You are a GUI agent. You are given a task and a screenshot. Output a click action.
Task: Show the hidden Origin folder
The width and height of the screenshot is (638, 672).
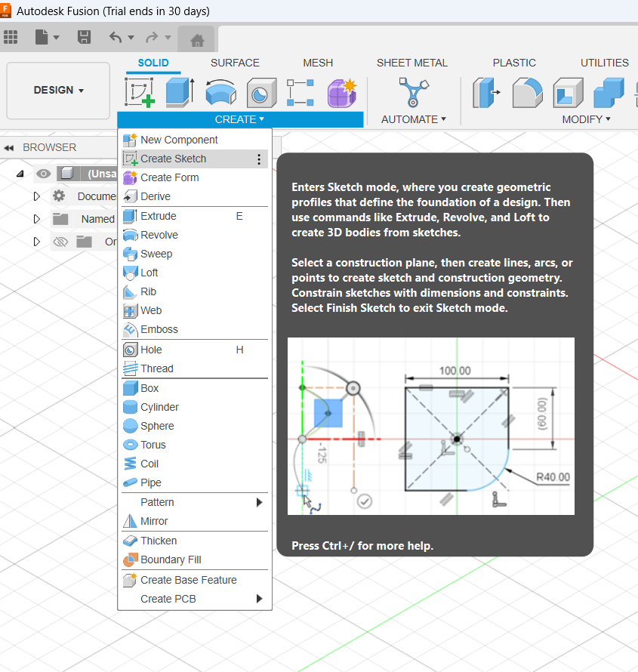60,242
